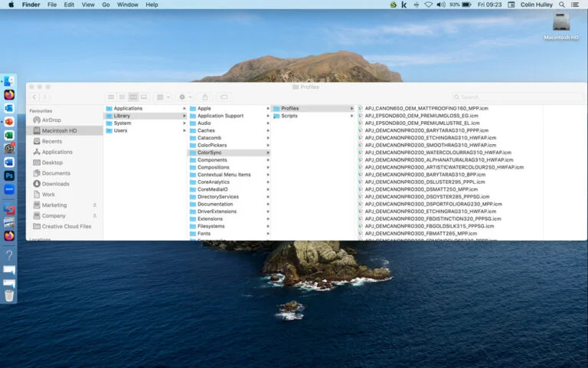
Task: Open the group-by arrangement dropdown
Action: coord(163,97)
